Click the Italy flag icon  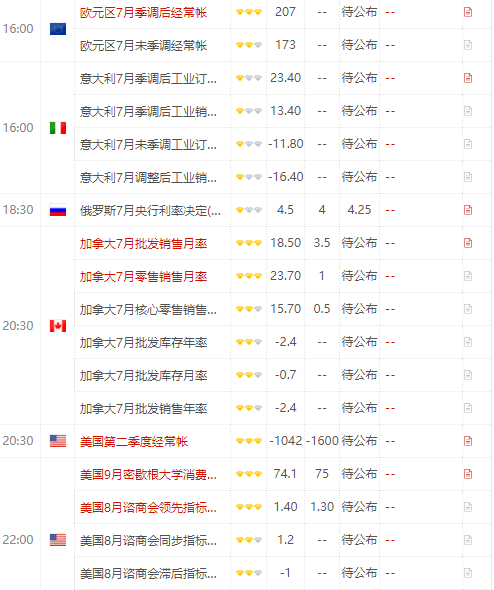click(58, 128)
